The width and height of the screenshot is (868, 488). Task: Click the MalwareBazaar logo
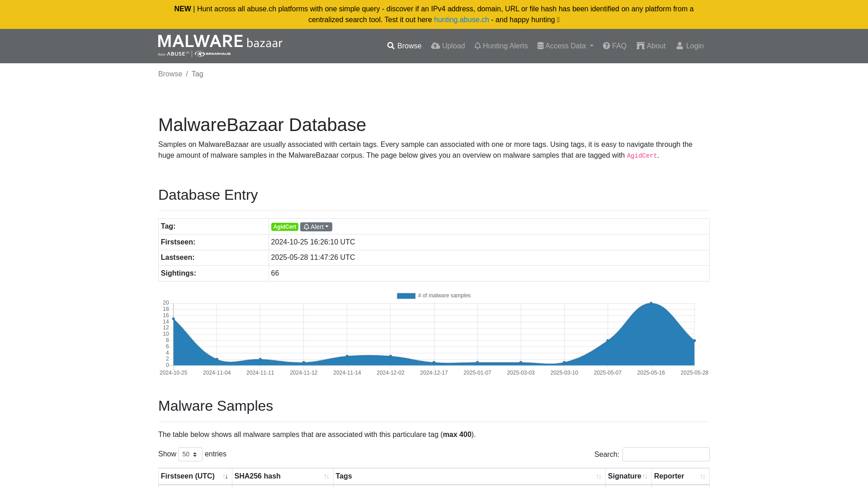point(220,46)
